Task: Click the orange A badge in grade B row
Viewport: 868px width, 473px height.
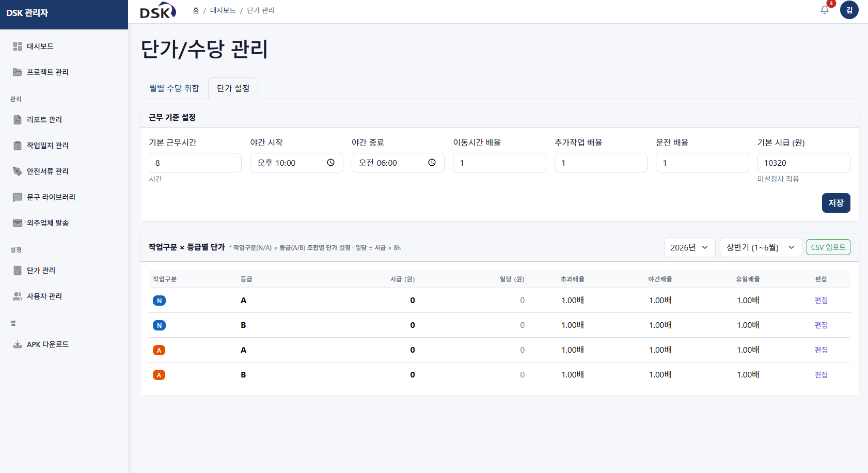Action: click(159, 375)
